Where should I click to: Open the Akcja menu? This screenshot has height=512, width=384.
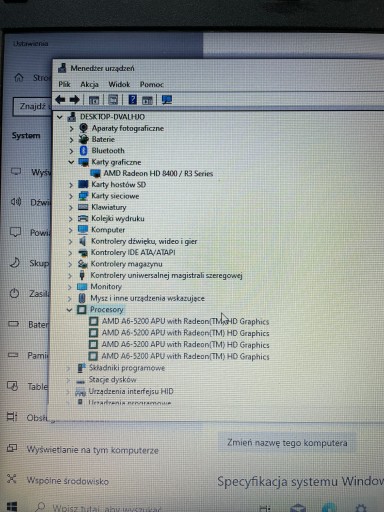(89, 85)
